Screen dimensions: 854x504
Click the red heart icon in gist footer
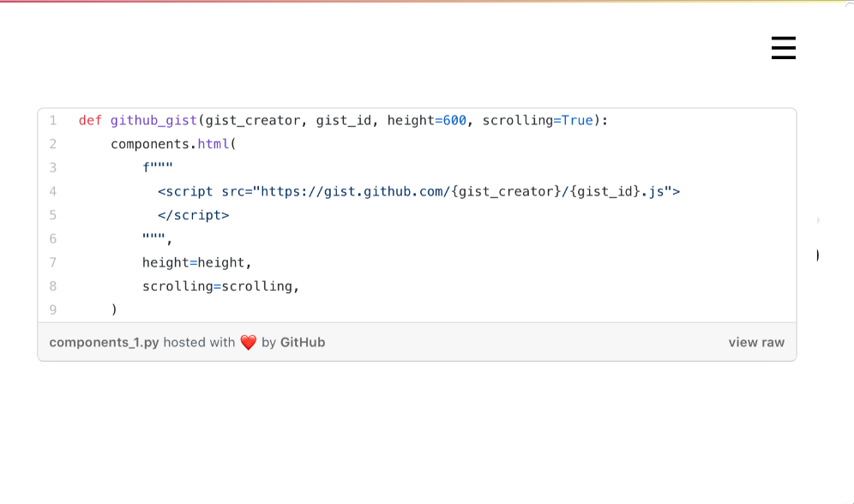click(x=249, y=343)
